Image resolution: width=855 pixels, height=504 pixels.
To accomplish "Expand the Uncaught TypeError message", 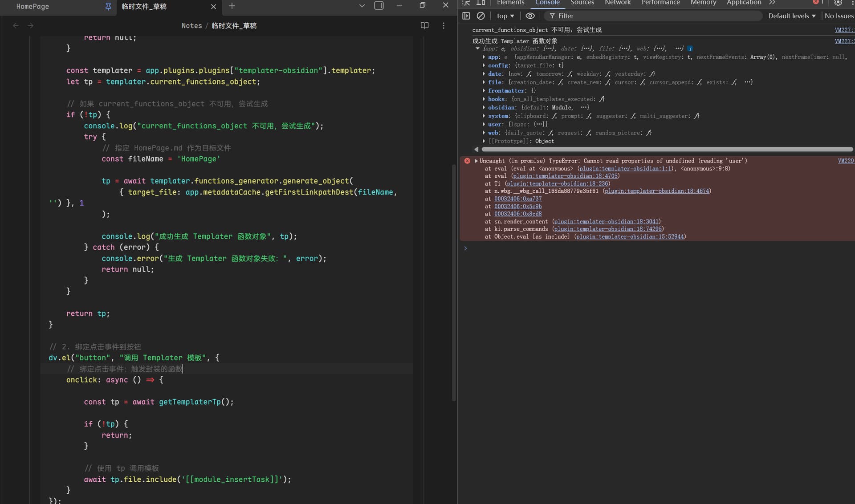I will click(476, 161).
